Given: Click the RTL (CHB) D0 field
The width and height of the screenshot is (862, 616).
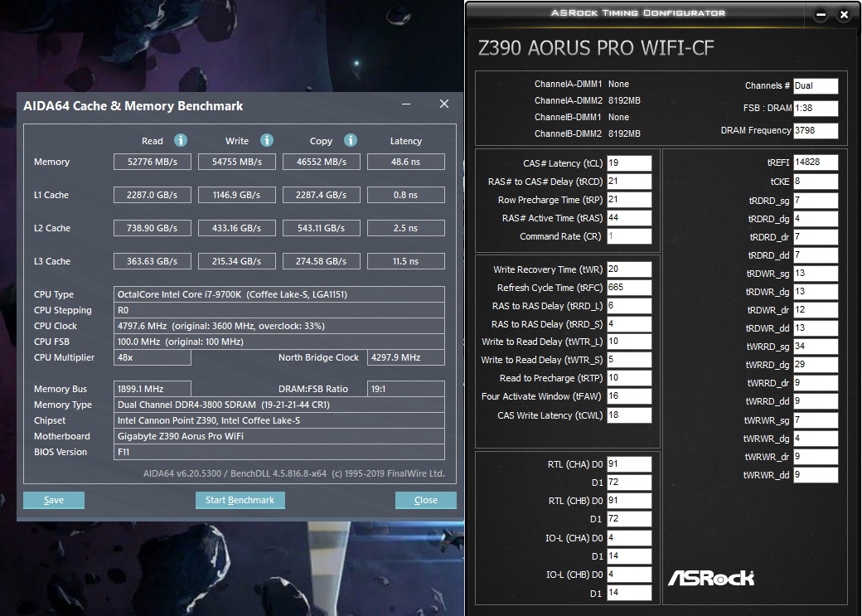Looking at the screenshot, I should pyautogui.click(x=629, y=501).
